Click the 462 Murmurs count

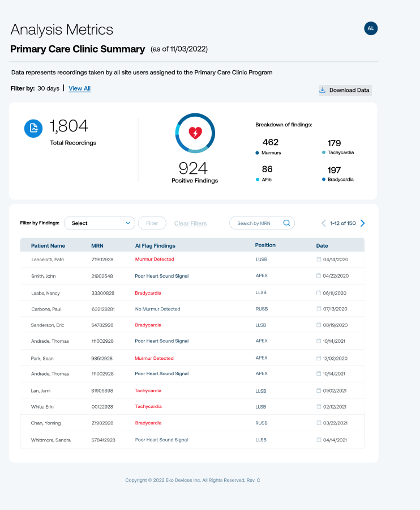point(270,142)
